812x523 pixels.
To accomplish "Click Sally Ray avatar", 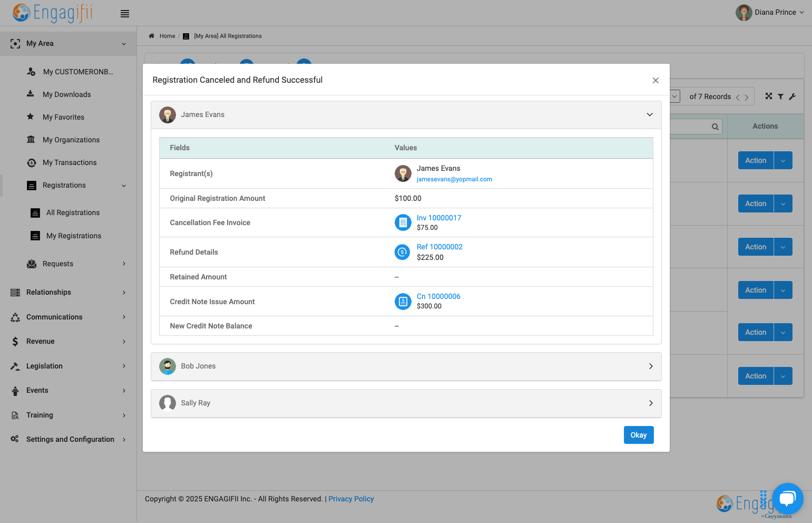I will pos(168,403).
